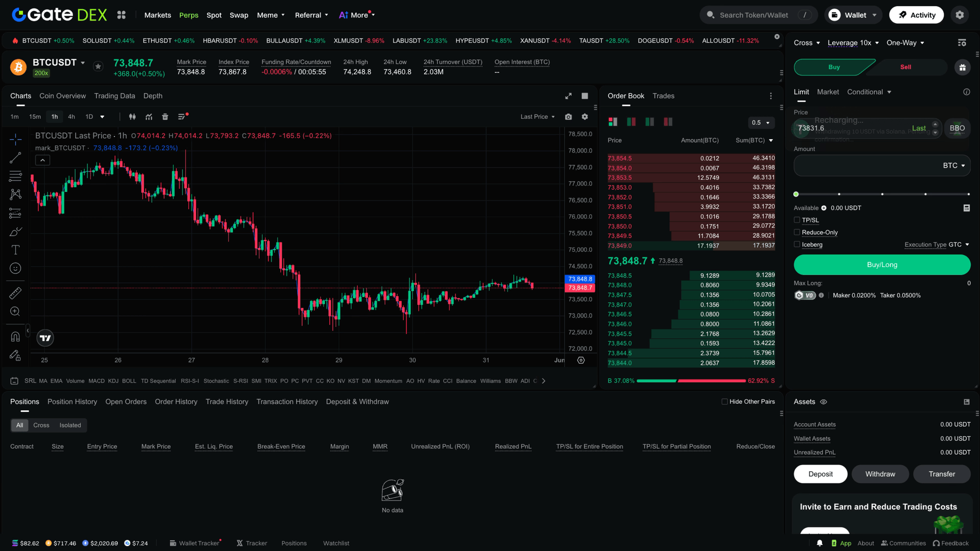Filter positions by Cross
The height and width of the screenshot is (551, 980).
pos(41,426)
